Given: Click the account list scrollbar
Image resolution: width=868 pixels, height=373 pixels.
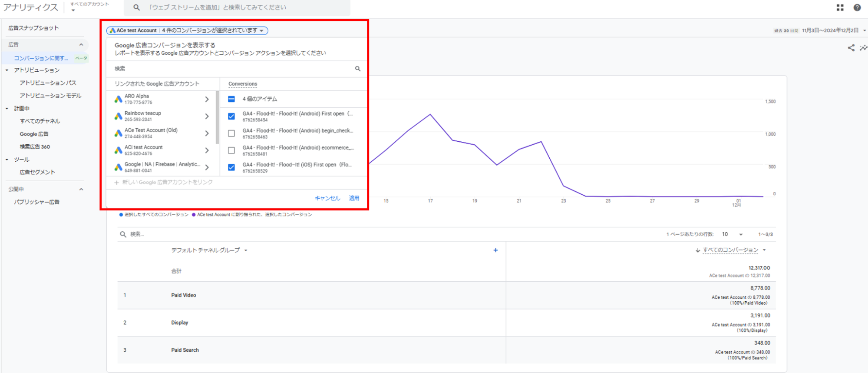Looking at the screenshot, I should [x=217, y=117].
